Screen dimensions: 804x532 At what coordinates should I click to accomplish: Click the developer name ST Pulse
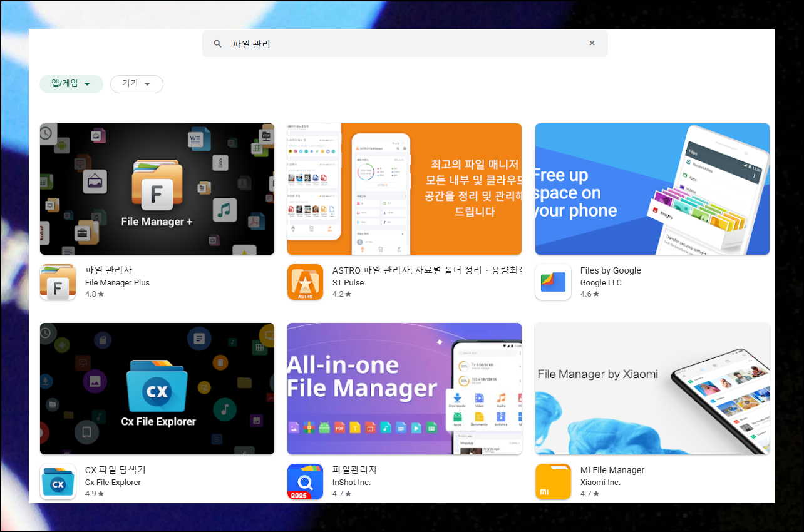(348, 282)
